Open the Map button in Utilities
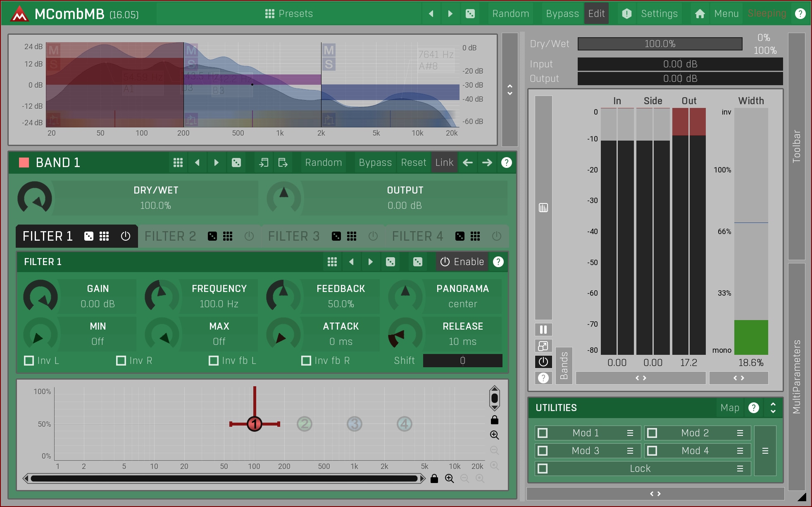The image size is (812, 507). pyautogui.click(x=730, y=408)
